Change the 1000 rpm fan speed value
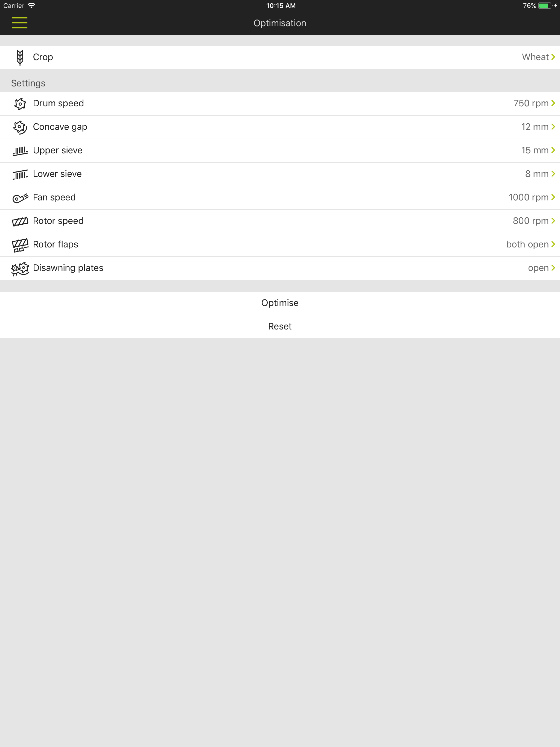 tap(528, 198)
